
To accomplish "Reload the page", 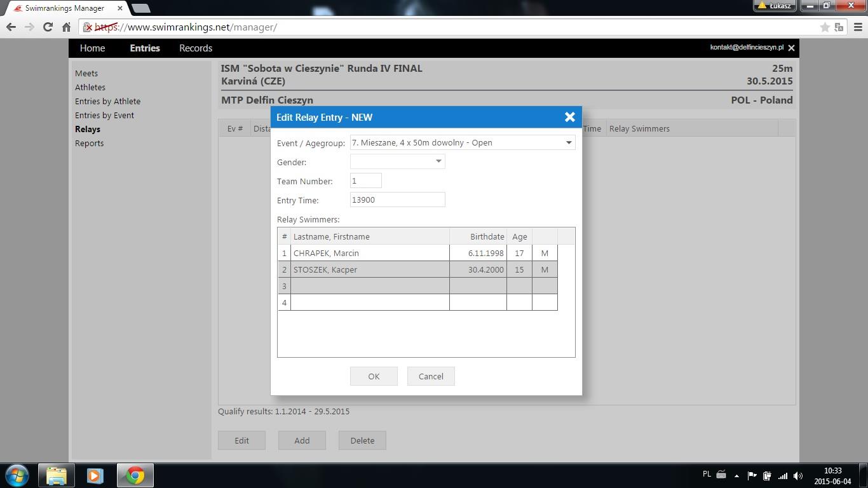I will pyautogui.click(x=48, y=27).
